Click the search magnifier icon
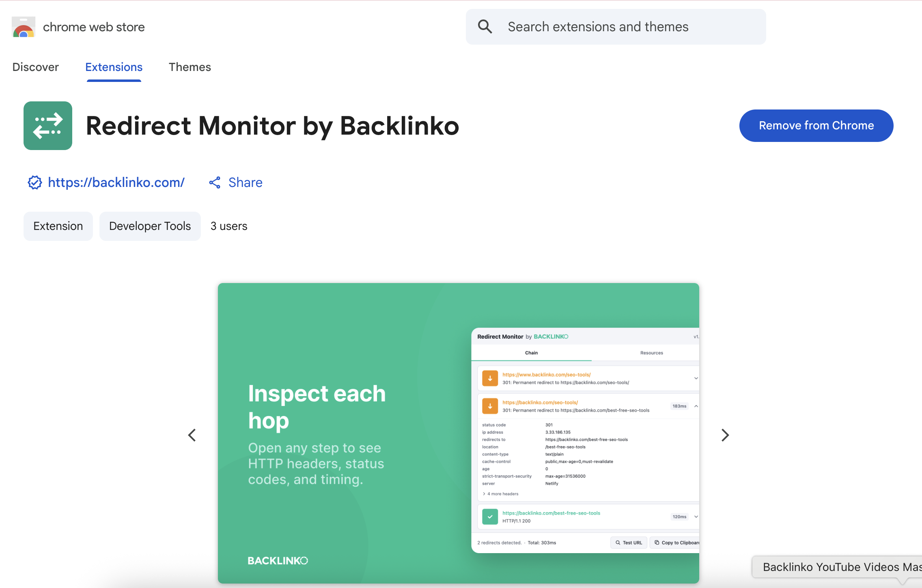This screenshot has width=922, height=588. click(485, 27)
